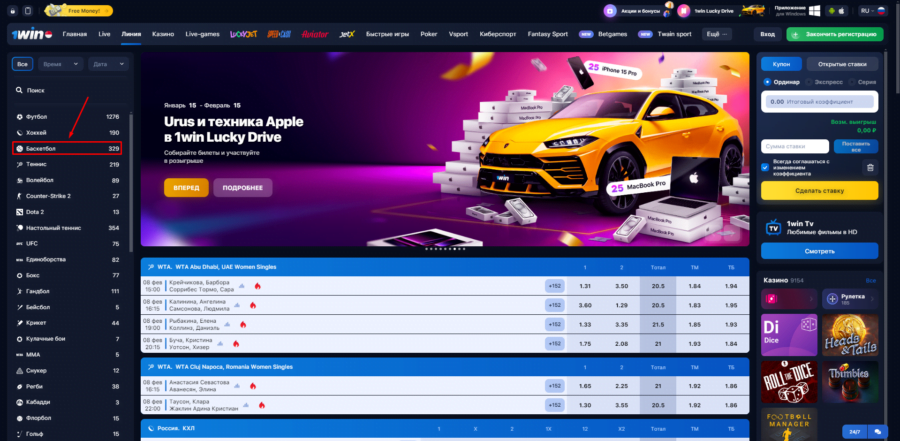Click the search magnifier icon in sidebar
Viewport: 900px width, 441px height.
pos(20,90)
